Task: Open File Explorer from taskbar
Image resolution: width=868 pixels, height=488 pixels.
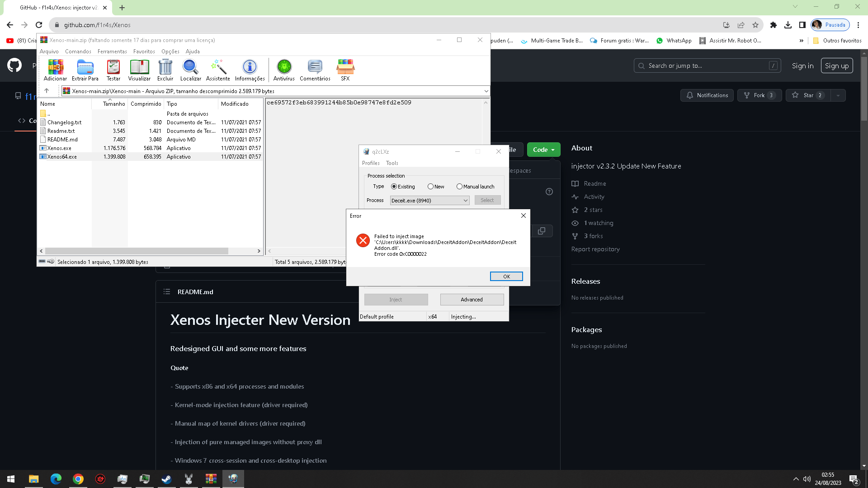Action: [34, 479]
